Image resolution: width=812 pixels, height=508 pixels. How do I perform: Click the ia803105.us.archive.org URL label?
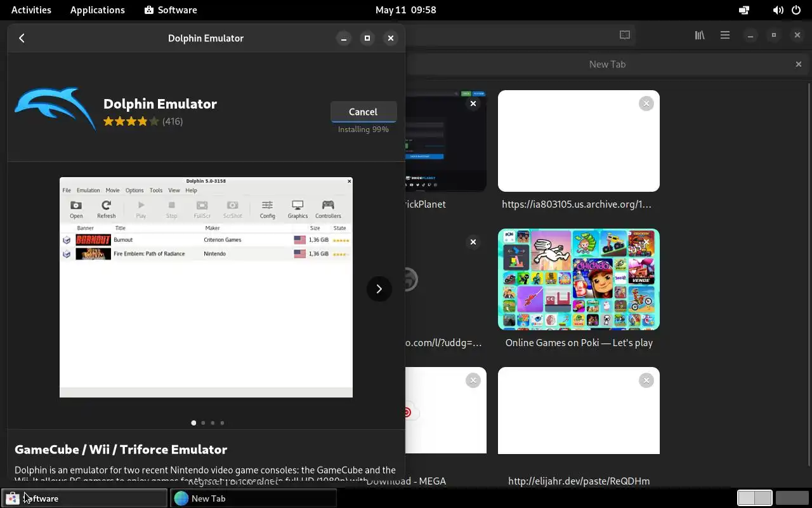[577, 204]
